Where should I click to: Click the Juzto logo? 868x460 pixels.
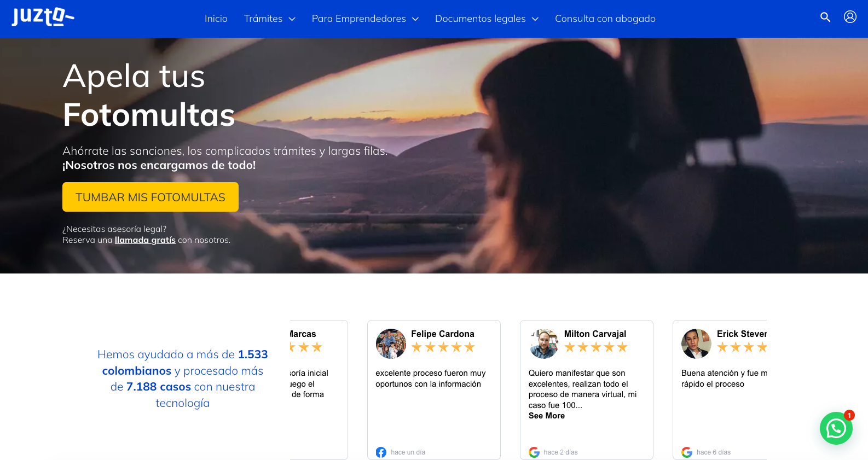click(43, 18)
